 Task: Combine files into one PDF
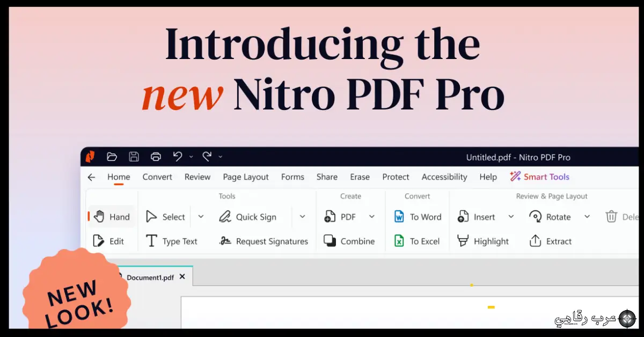[x=349, y=241]
